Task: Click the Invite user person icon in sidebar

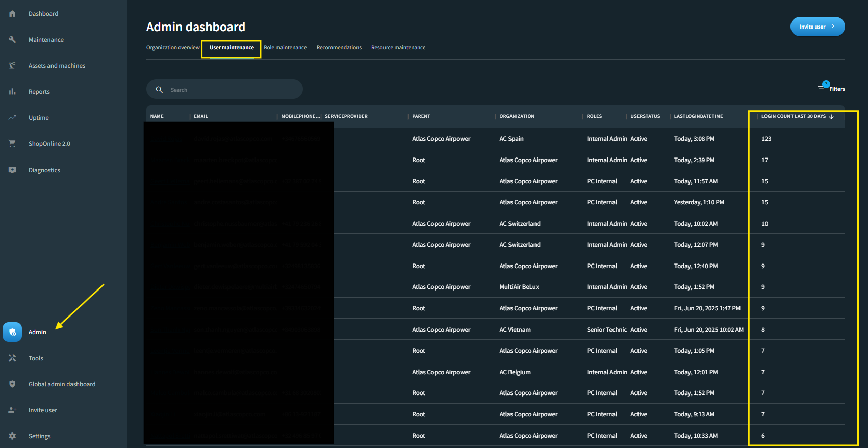Action: (12, 410)
